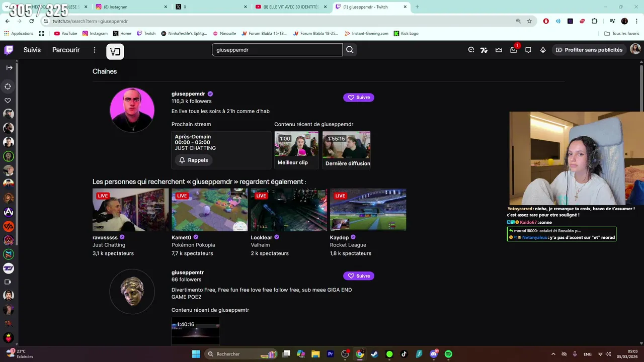
Task: Open Kick Logo bookmark
Action: coord(406,33)
